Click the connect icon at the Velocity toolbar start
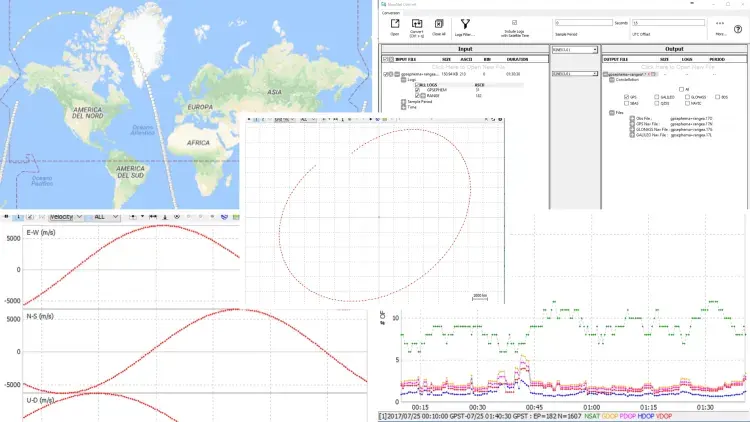750x422 pixels. [6, 217]
